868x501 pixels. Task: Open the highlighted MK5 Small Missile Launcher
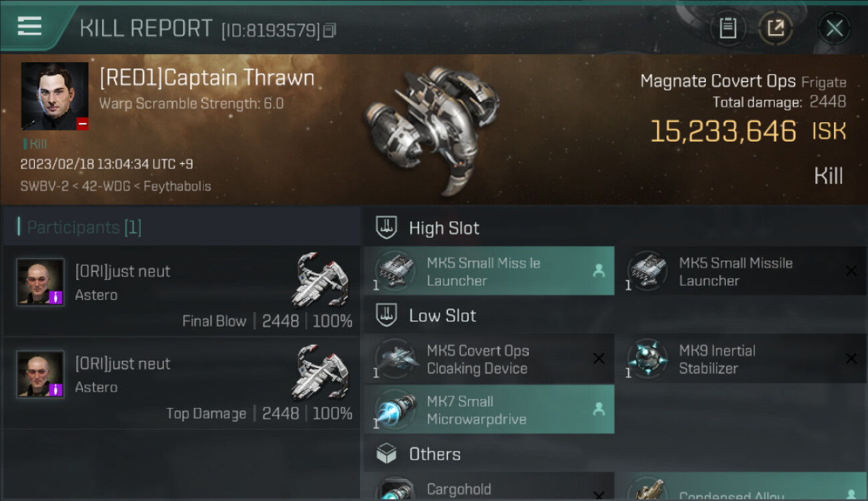pos(489,271)
